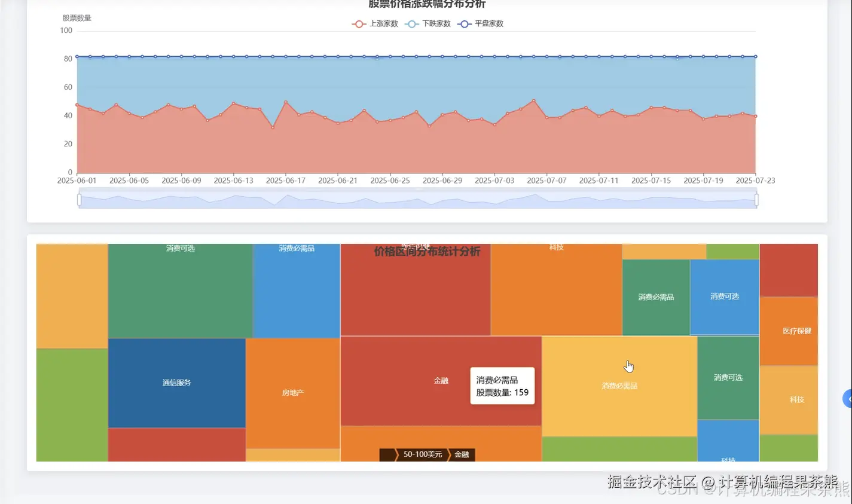Click the x-axis label 2025-06-25
The height and width of the screenshot is (504, 852).
pos(390,181)
